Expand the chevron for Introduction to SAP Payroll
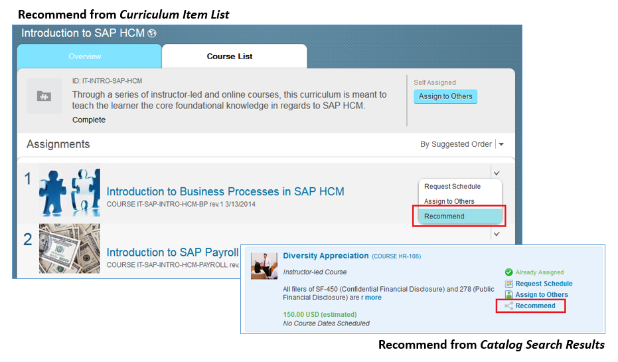Viewport: 618px width, 362px height. pos(497,233)
